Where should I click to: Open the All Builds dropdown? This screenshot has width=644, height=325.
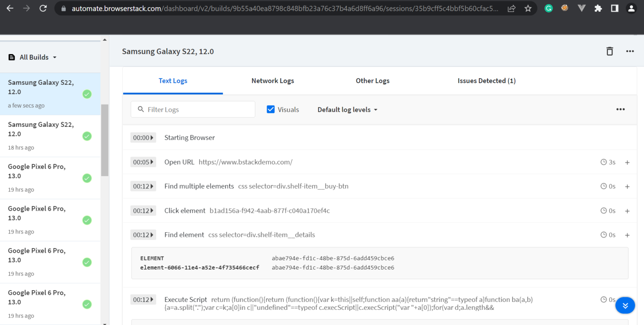click(x=55, y=57)
